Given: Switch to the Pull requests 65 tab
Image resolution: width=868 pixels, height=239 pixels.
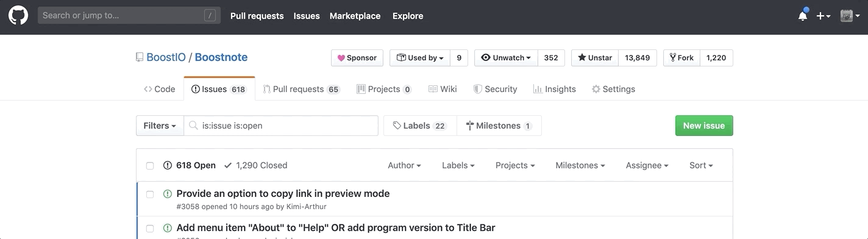Looking at the screenshot, I should pos(301,89).
